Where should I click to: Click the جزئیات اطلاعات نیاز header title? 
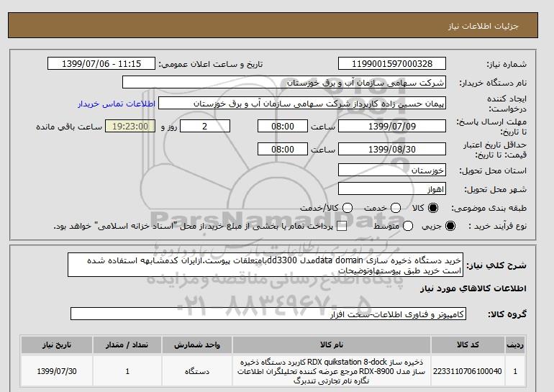[x=483, y=27]
